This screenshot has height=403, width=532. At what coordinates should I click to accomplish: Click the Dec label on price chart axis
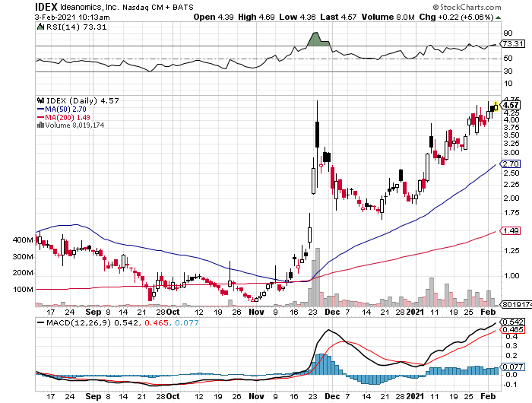(332, 312)
